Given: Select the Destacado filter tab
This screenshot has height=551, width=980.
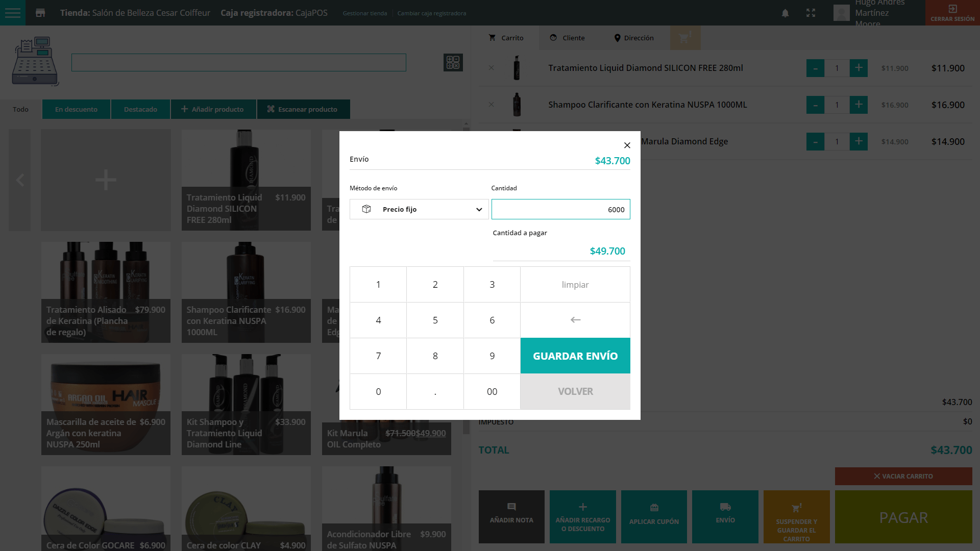Looking at the screenshot, I should [x=140, y=109].
